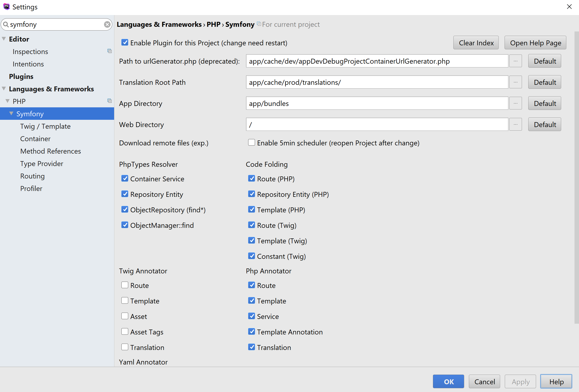Viewport: 579px width, 392px height.
Task: Reset Web Directory to Default
Action: (545, 124)
